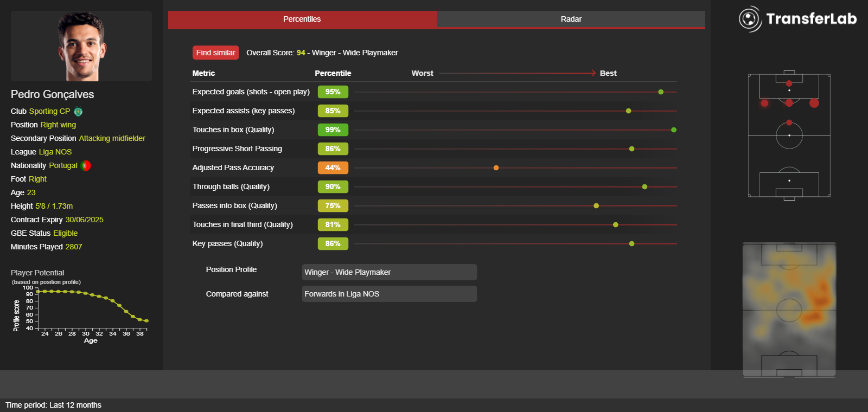Click the TransferLab logo
This screenshot has width=868, height=412.
(797, 19)
